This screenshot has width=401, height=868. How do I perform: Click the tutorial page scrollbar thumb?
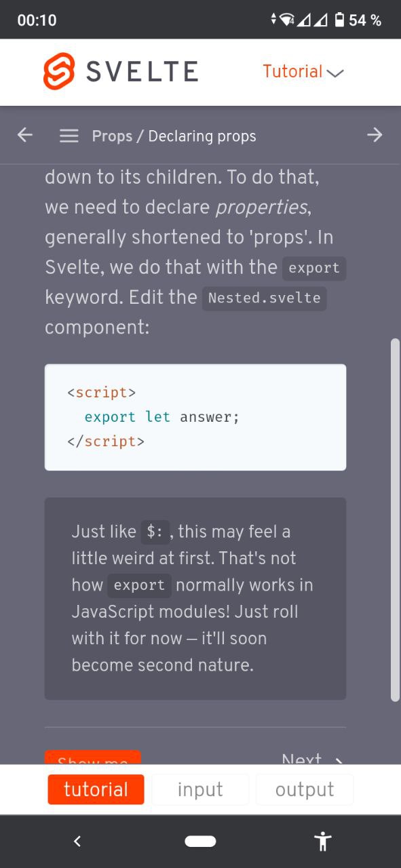point(396,519)
